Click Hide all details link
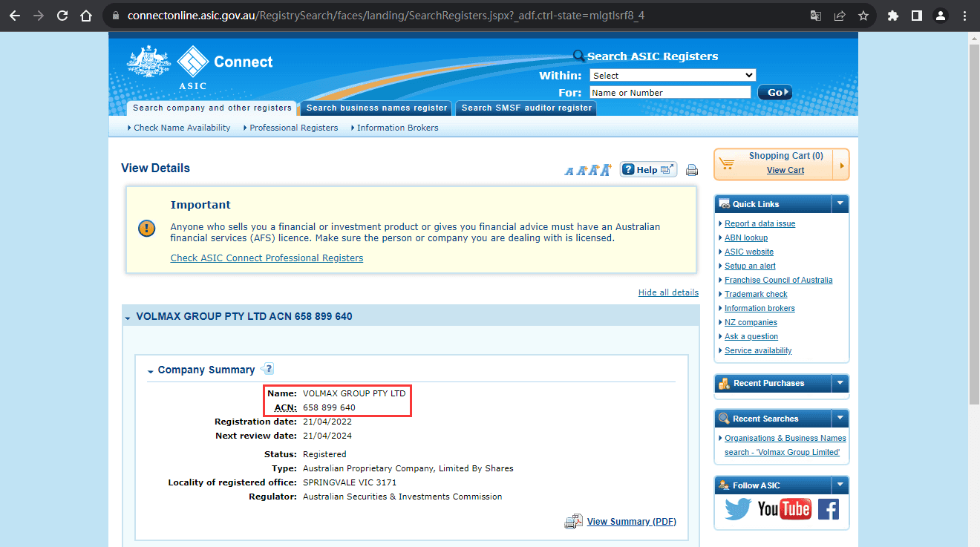The image size is (980, 547). (x=668, y=292)
